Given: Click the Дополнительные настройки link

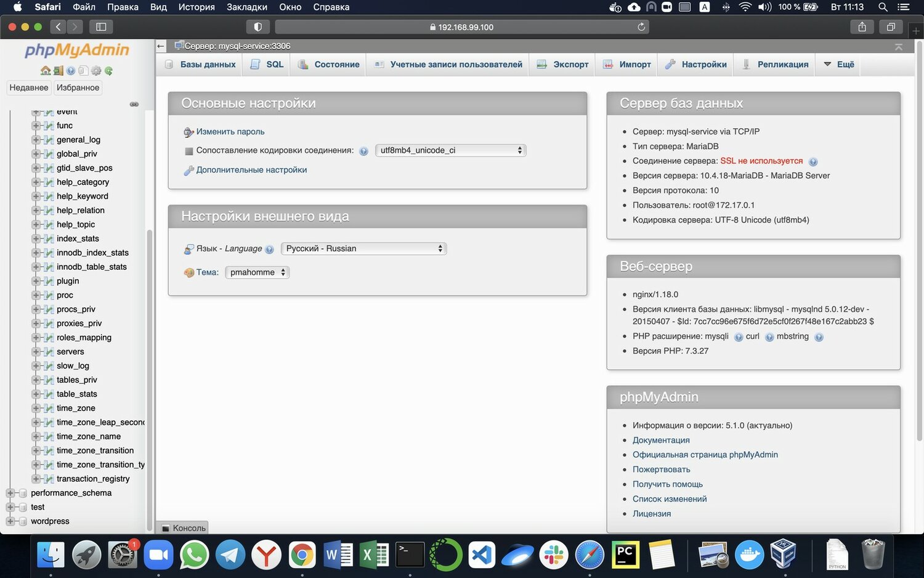Looking at the screenshot, I should (x=251, y=170).
